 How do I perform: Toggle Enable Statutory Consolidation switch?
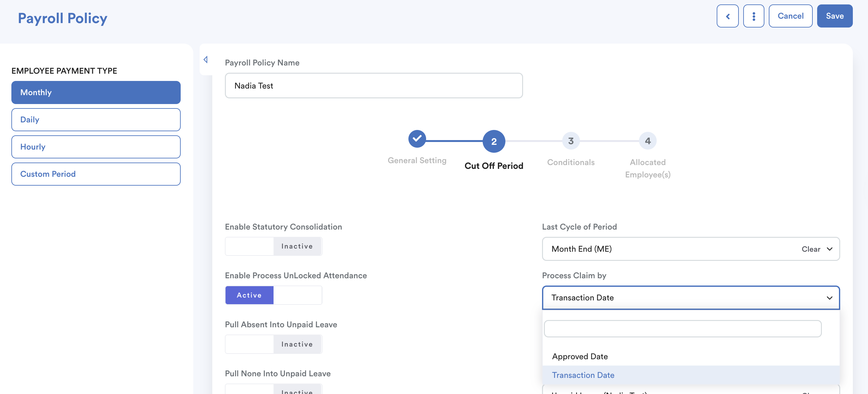pyautogui.click(x=273, y=246)
